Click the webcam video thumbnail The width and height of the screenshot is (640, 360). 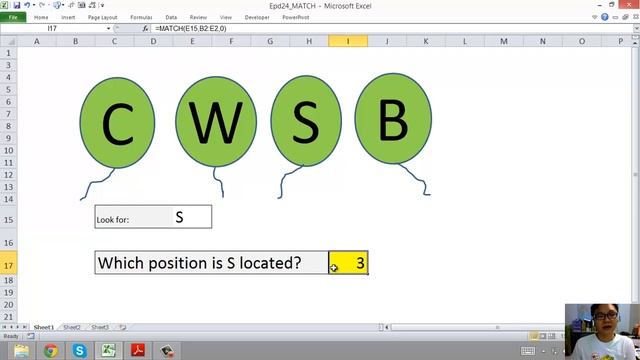602,332
